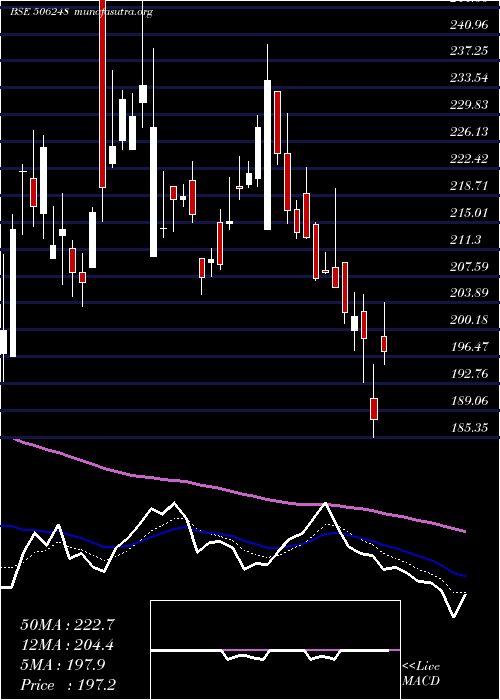
Task: Click the last red candlestick near 197
Action: pyautogui.click(x=384, y=344)
